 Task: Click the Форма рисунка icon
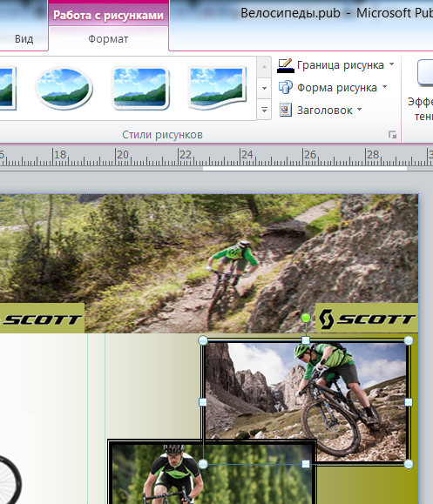286,87
